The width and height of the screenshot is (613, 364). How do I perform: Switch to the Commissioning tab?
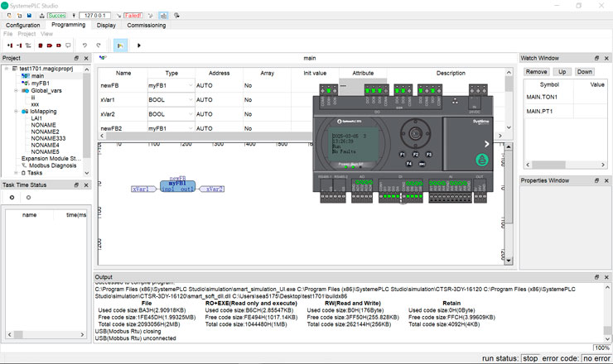coord(147,25)
